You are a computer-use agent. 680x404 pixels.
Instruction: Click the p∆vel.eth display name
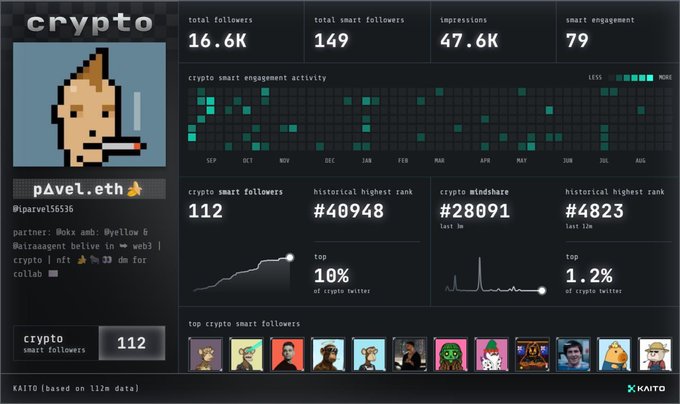click(78, 189)
